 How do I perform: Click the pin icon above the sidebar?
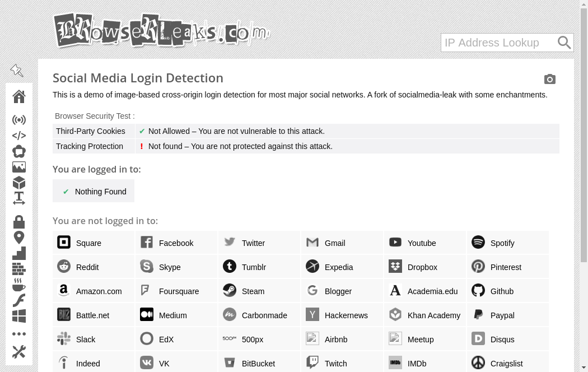[x=17, y=71]
